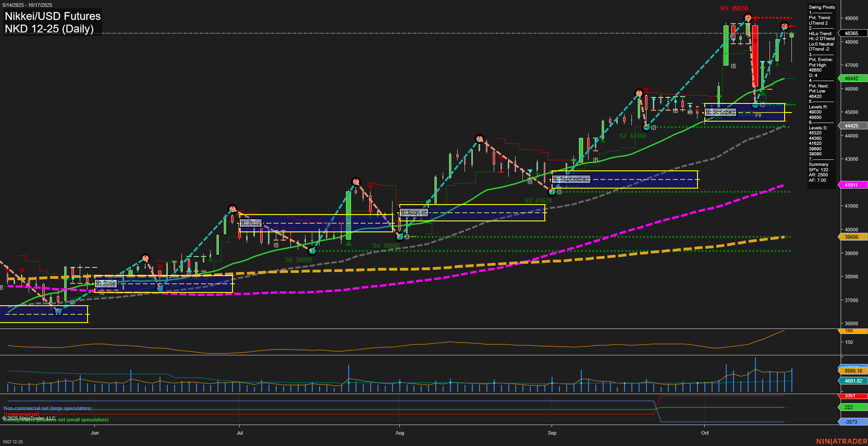Click the cyan teardrop pivot marker at the S2 44360 low
The width and height of the screenshot is (868, 446).
[646, 127]
